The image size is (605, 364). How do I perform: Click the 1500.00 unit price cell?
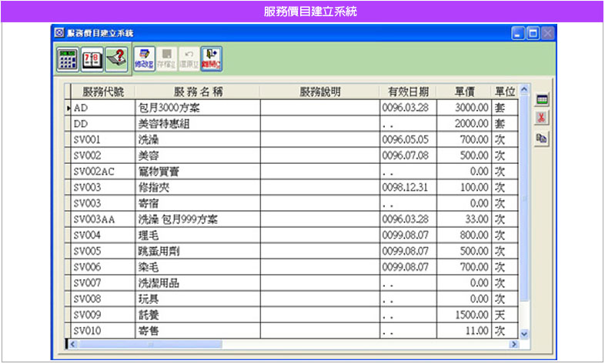[463, 315]
